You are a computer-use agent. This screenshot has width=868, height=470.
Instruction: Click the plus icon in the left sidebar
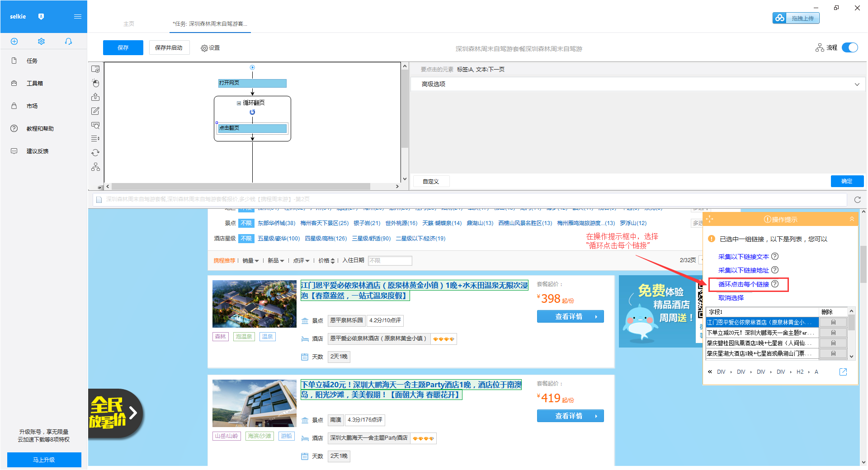coord(14,41)
